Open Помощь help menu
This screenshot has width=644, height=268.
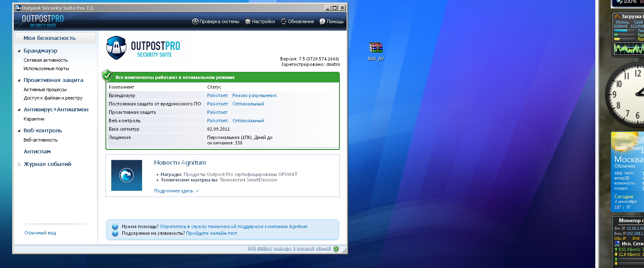[331, 21]
